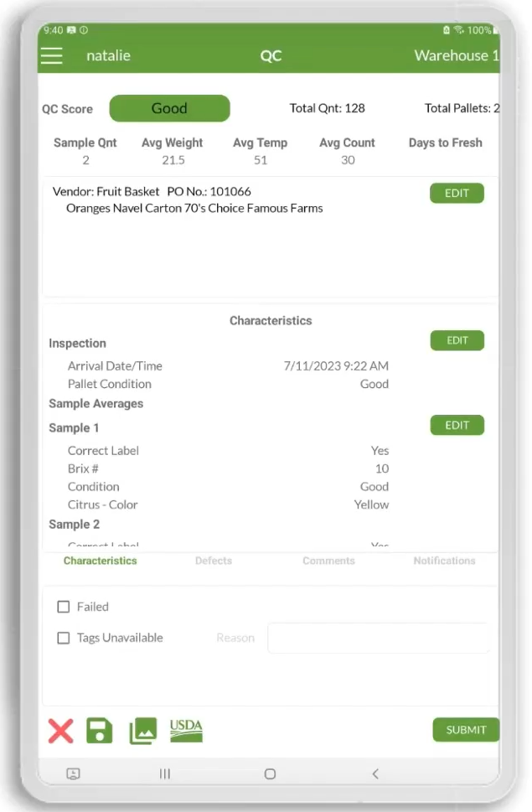
Task: Enable the Tags Unavailable checkbox
Action: (63, 638)
